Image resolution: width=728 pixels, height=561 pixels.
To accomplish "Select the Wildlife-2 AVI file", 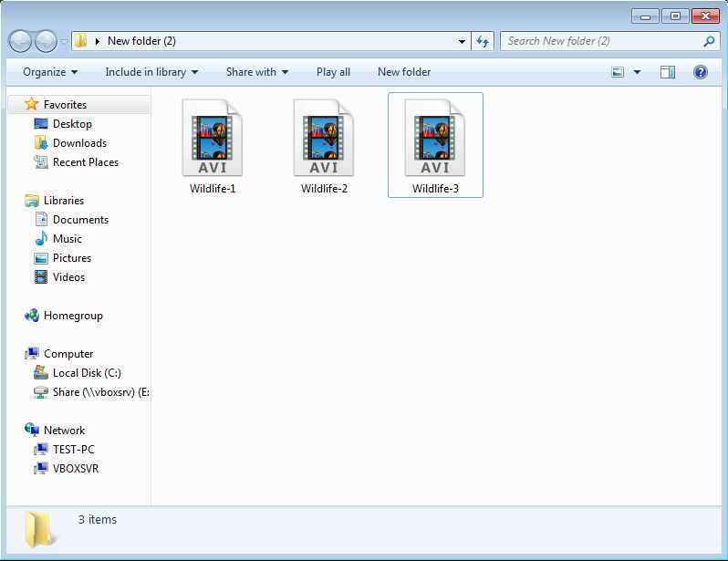I will coord(324,146).
